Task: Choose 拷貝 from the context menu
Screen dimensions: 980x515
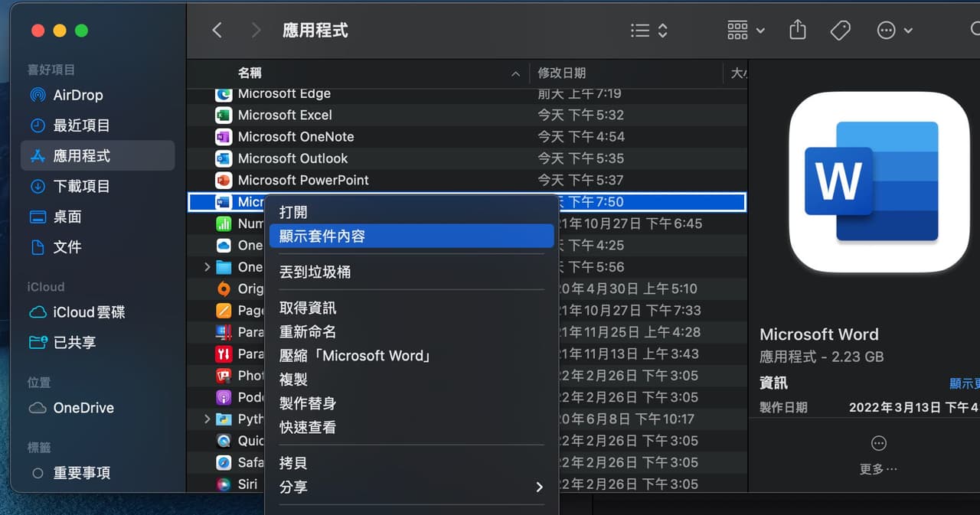Action: 411,463
